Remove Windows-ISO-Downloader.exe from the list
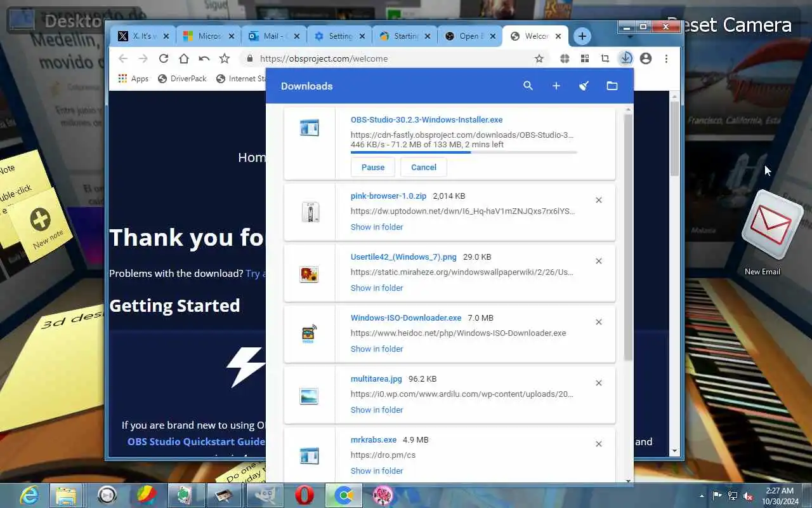Viewport: 812px width, 508px height. point(599,322)
